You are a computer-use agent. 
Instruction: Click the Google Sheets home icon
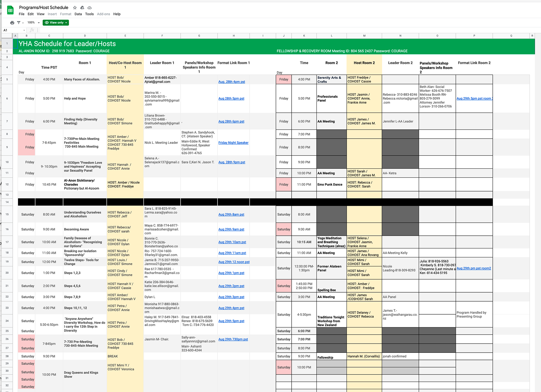[10, 10]
